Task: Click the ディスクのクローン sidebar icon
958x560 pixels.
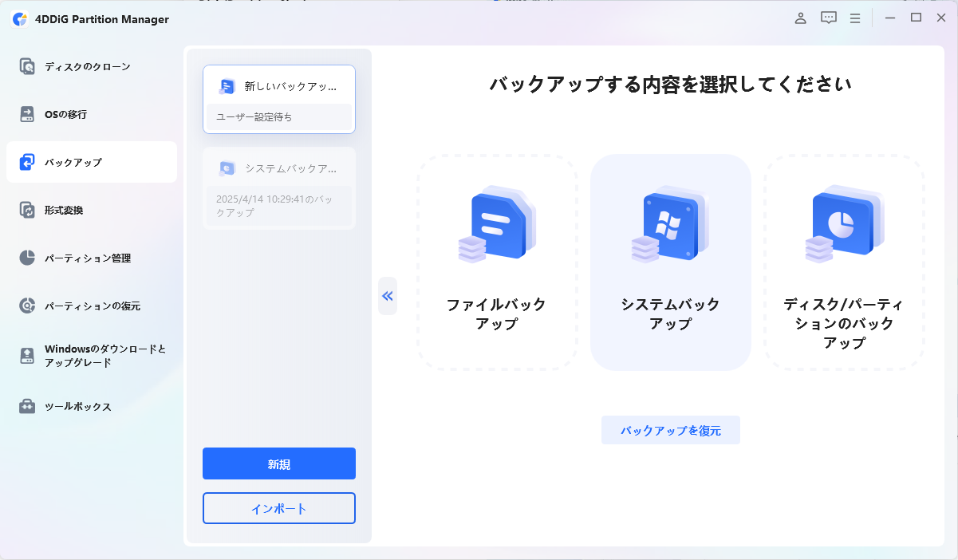Action: coord(27,66)
